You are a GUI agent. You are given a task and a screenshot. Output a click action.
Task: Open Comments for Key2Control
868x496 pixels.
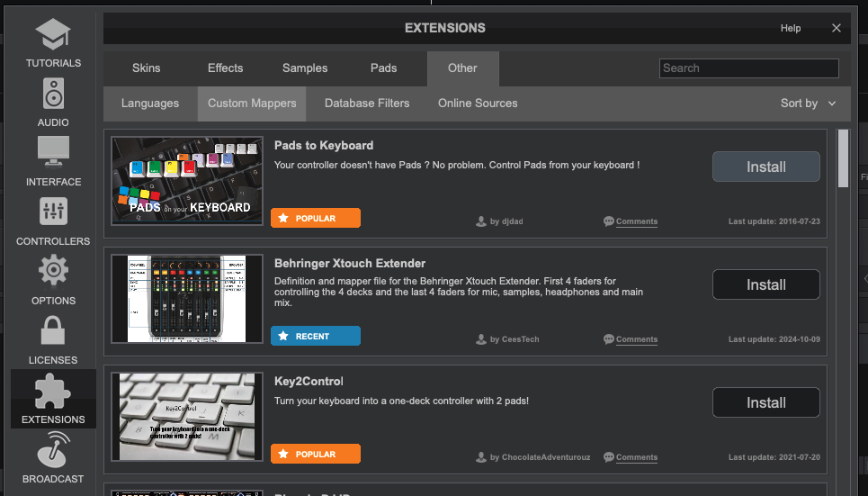(637, 457)
